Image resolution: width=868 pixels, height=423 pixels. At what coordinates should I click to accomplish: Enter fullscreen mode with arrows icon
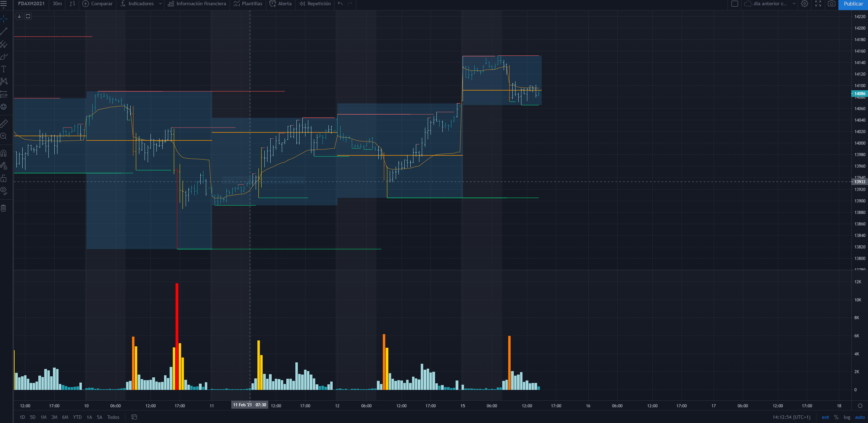click(818, 4)
